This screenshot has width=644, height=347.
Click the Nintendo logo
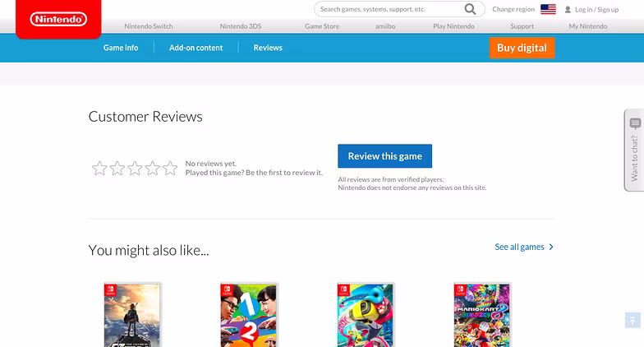[x=58, y=19]
